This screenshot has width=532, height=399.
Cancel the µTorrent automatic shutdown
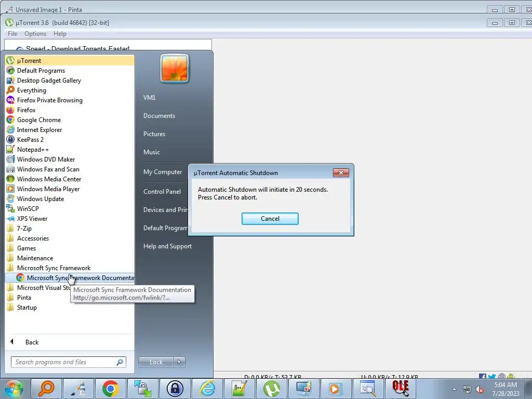[x=270, y=219]
